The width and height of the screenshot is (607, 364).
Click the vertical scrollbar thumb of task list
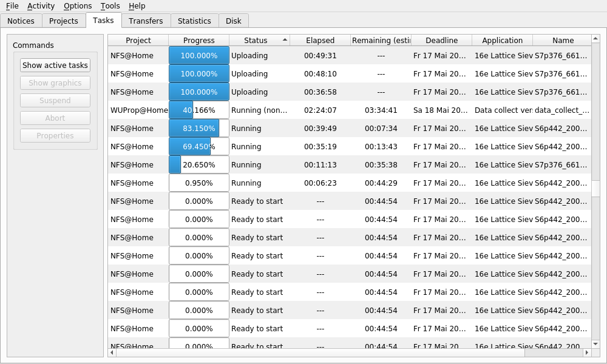(595, 121)
